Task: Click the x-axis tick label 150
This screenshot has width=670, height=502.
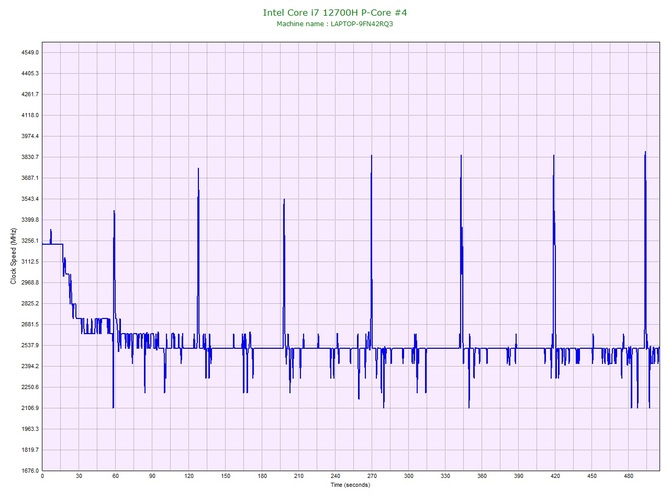Action: coord(226,476)
